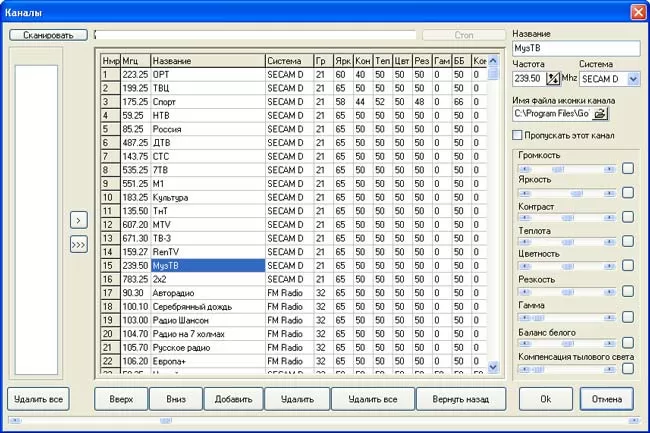Toggle the checkbox beside the Громкость slider
The width and height of the screenshot is (650, 433).
point(627,168)
